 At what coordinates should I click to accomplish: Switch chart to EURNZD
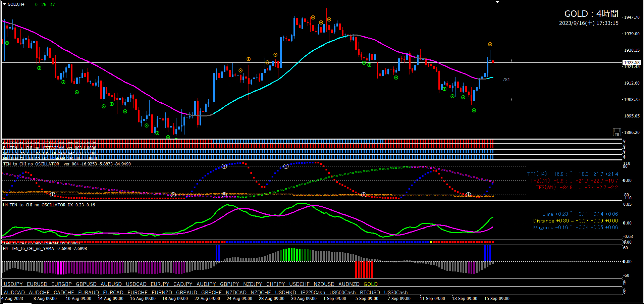(162, 293)
